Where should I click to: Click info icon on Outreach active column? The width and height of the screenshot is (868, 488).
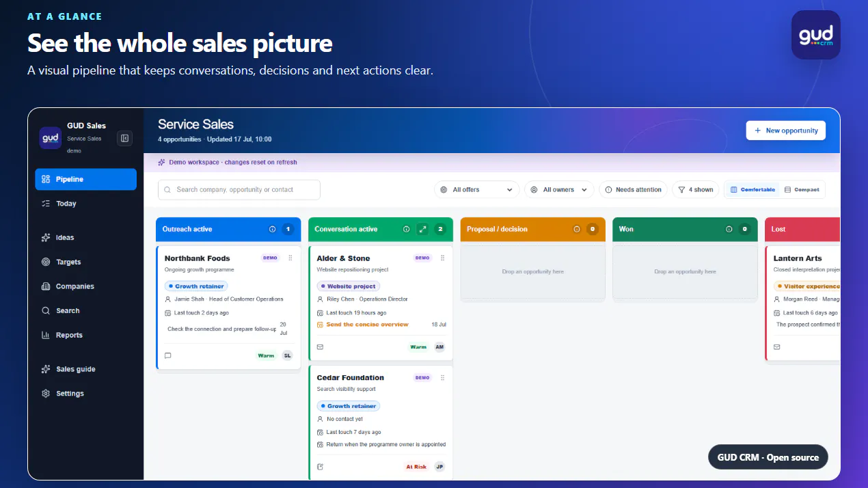click(x=272, y=229)
